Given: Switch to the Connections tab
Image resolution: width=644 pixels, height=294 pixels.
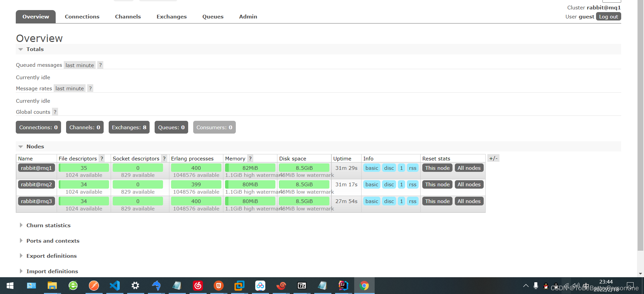Looking at the screenshot, I should (82, 16).
